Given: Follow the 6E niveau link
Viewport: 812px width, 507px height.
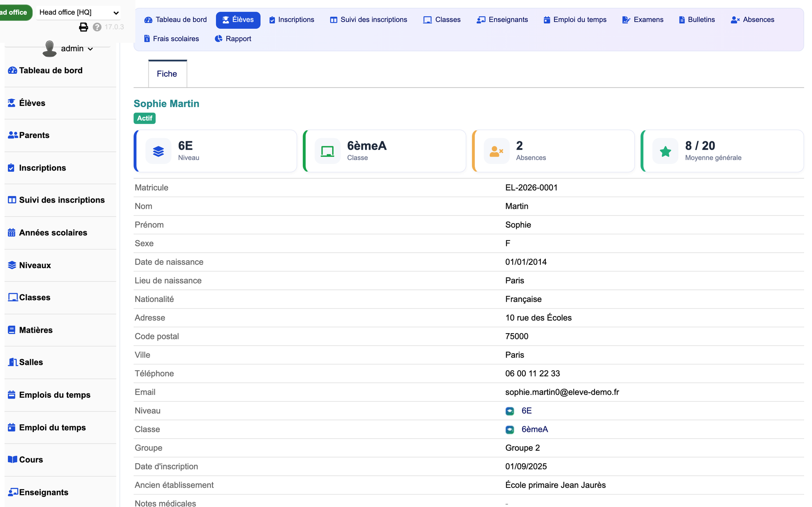Looking at the screenshot, I should point(527,411).
